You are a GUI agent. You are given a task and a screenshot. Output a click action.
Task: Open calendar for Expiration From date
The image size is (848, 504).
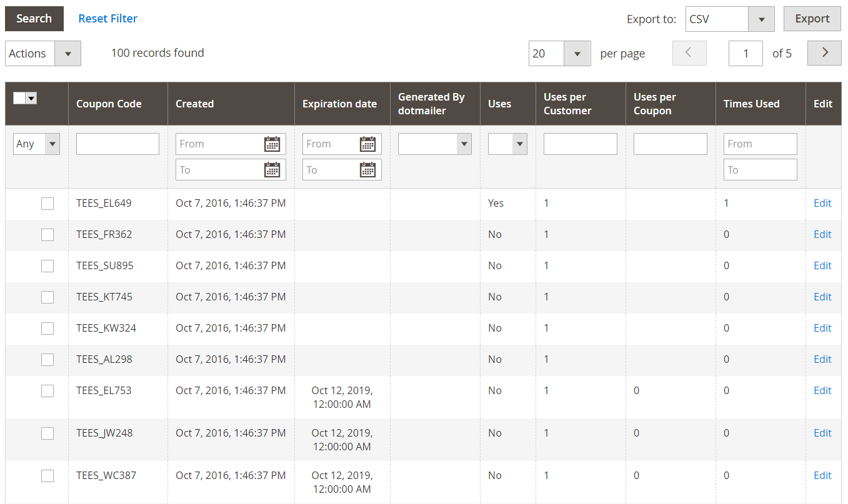point(367,144)
